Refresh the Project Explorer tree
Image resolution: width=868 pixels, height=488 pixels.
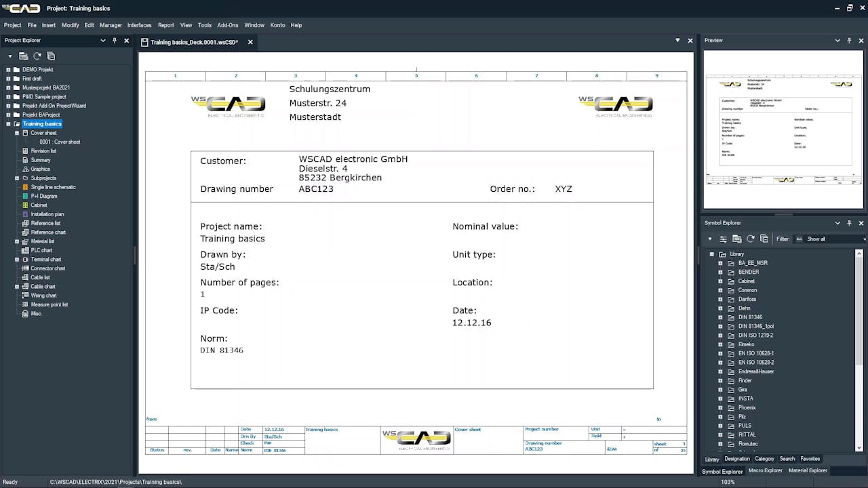(x=37, y=56)
